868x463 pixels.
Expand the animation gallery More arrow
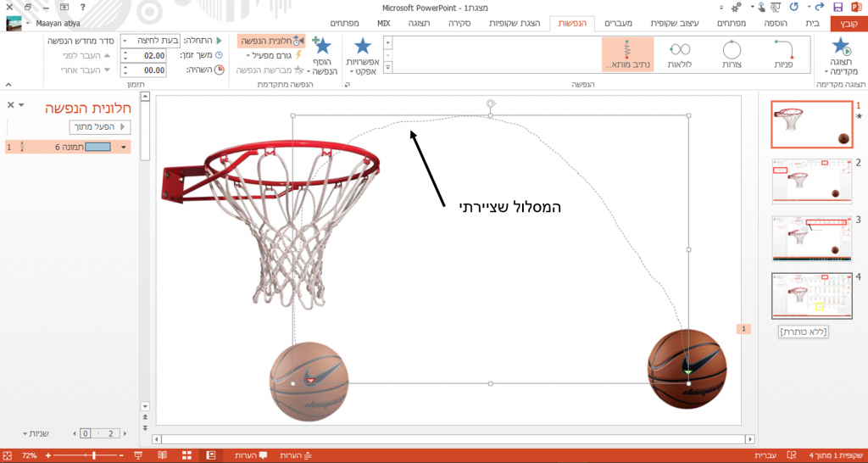coord(387,68)
